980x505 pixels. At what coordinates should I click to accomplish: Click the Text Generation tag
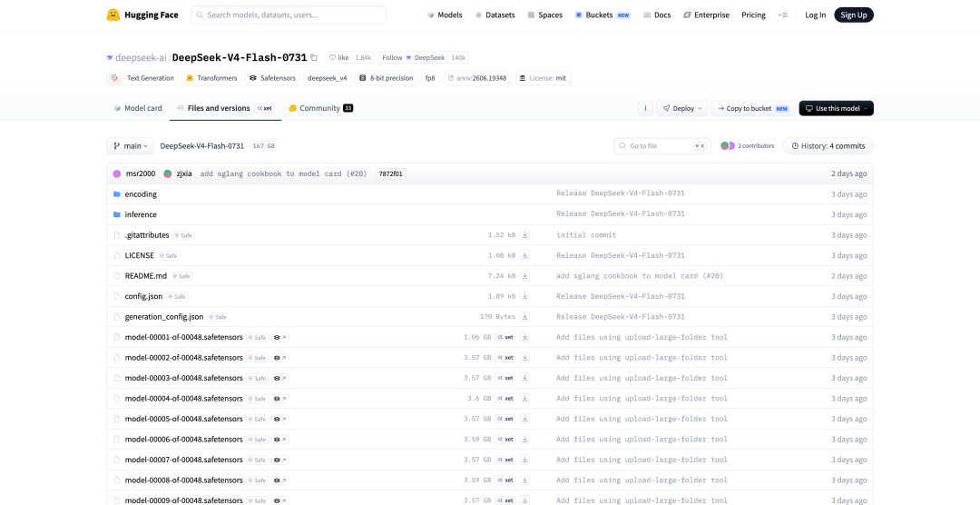pyautogui.click(x=143, y=78)
